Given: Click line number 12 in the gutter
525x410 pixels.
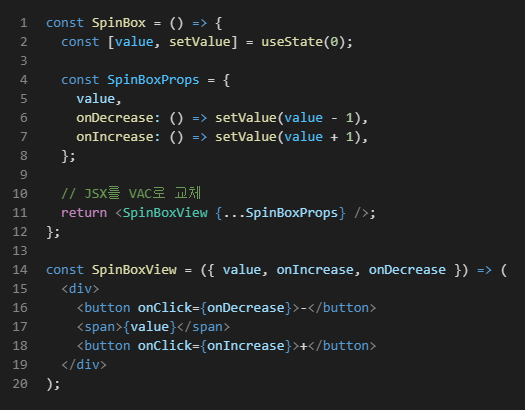Looking at the screenshot, I should click(x=20, y=232).
